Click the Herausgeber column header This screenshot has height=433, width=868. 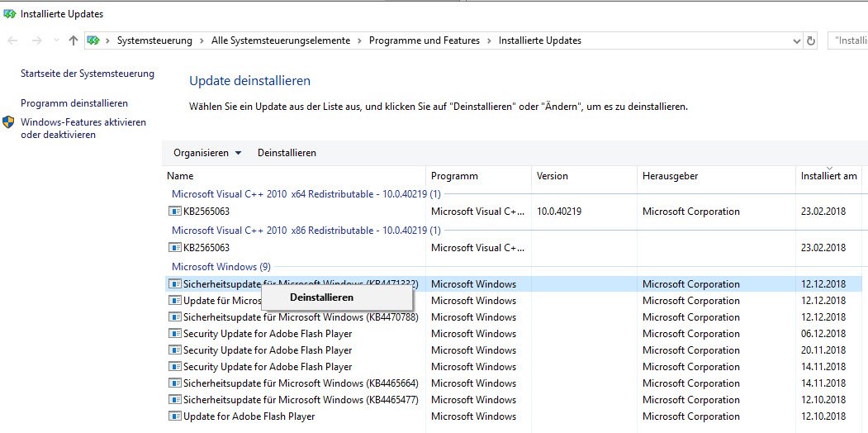pyautogui.click(x=669, y=176)
